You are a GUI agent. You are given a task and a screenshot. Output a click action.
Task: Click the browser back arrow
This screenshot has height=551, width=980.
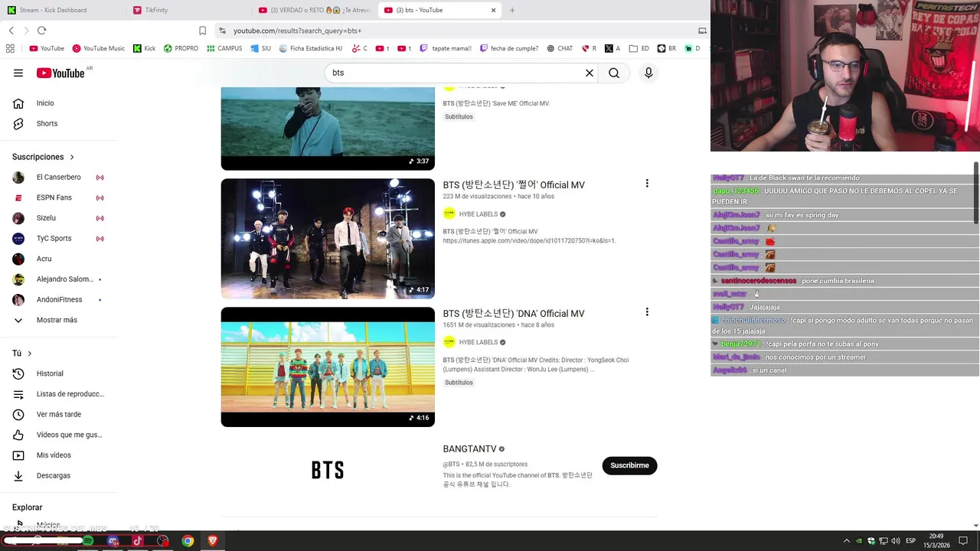click(11, 31)
